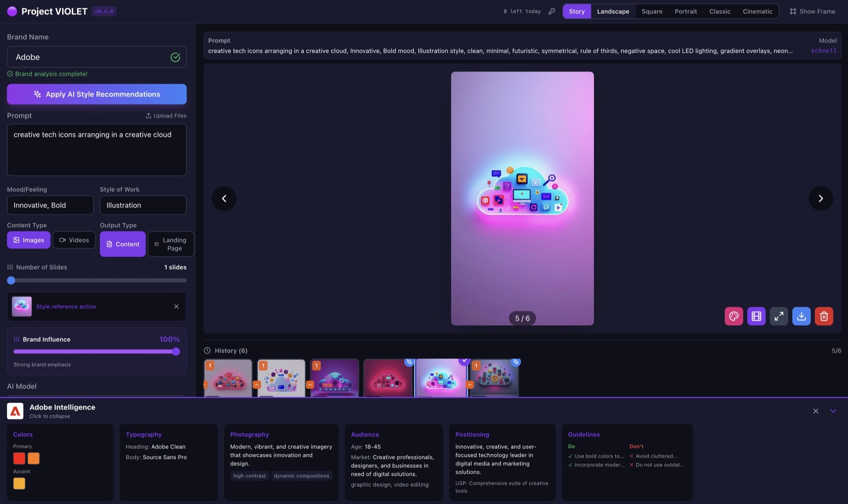This screenshot has height=504, width=848.
Task: Choose Content output type
Action: pos(123,244)
